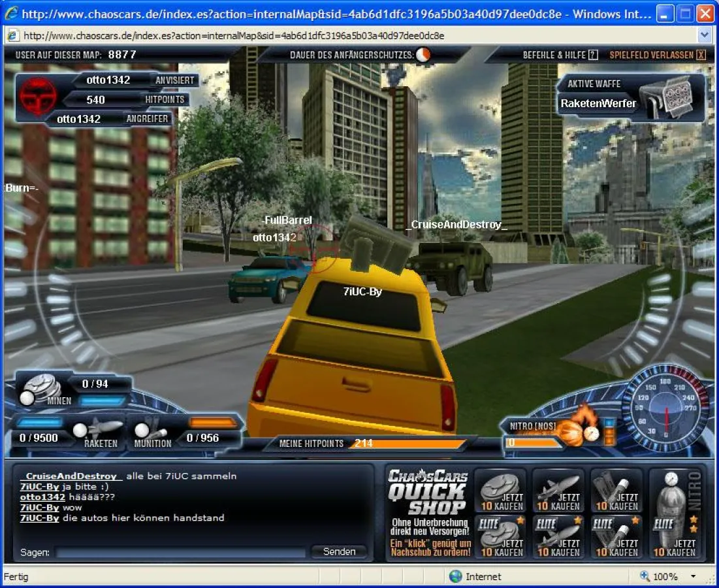Buy 10 Elite rockets
Screen dimensions: 719x588
pyautogui.click(x=558, y=537)
